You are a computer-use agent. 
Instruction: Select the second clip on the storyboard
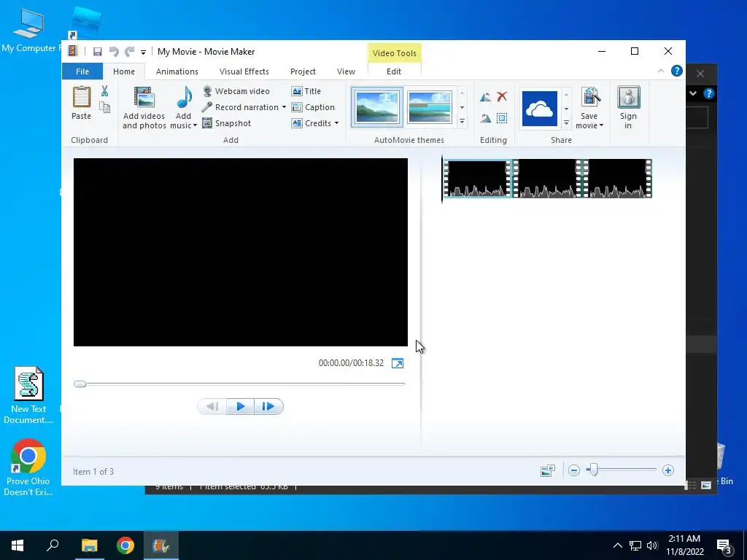pos(548,179)
